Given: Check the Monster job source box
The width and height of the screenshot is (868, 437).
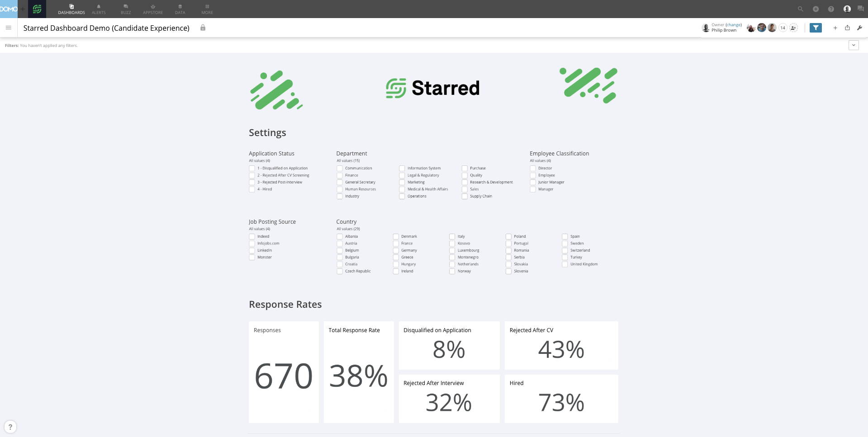Looking at the screenshot, I should click(x=252, y=258).
